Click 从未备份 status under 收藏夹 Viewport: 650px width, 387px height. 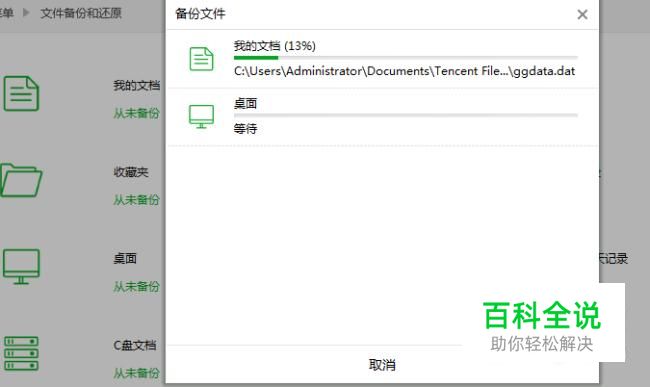pos(136,200)
